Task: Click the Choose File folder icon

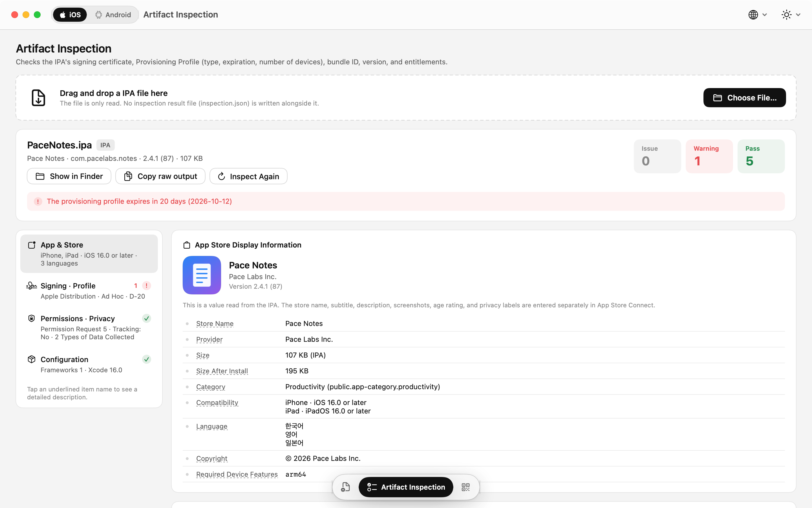Action: point(717,98)
